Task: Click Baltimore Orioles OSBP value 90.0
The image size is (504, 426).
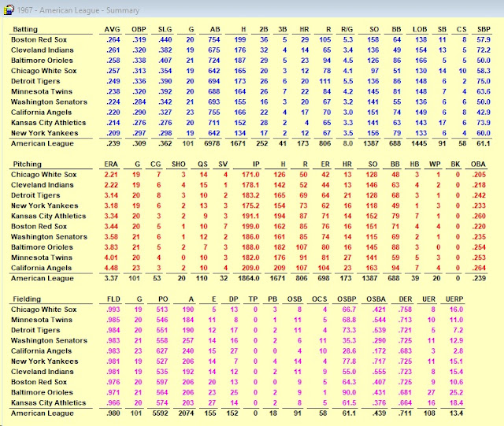Action: [x=349, y=392]
